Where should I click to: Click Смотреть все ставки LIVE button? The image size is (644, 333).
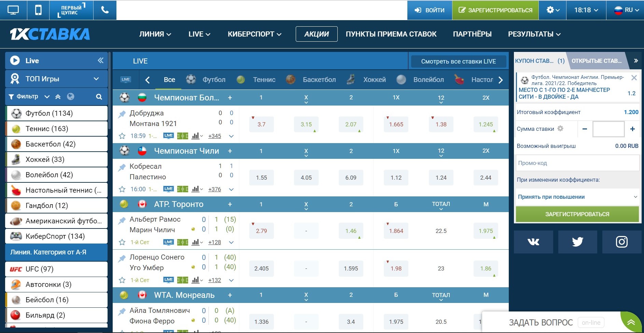(x=458, y=61)
